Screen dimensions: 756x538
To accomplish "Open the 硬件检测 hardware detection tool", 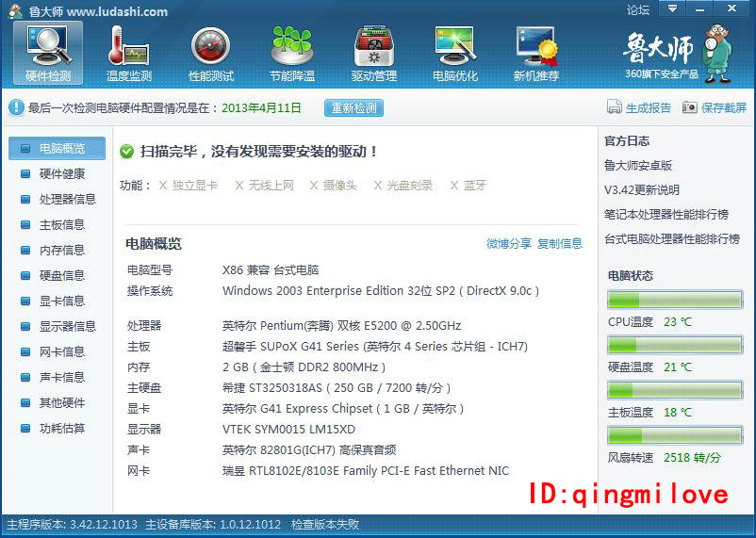I will pyautogui.click(x=48, y=53).
